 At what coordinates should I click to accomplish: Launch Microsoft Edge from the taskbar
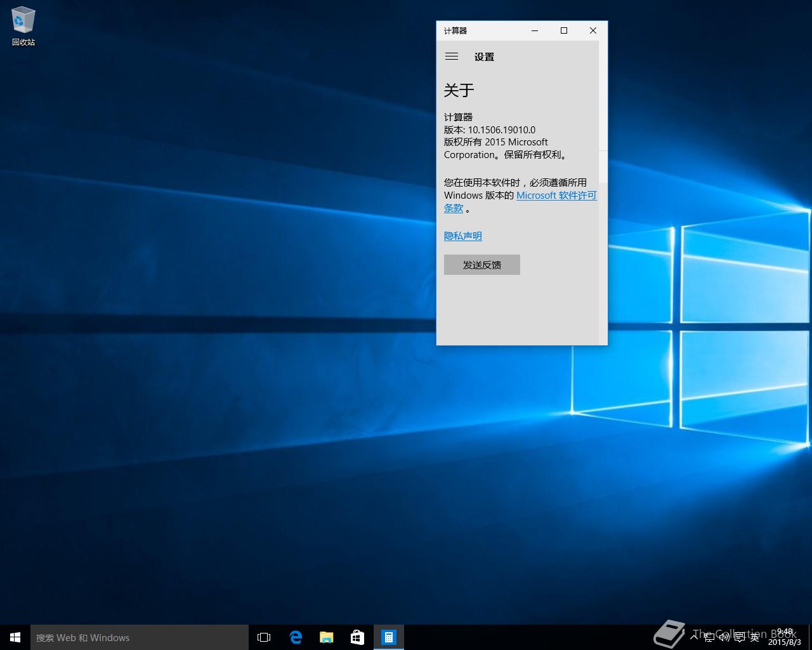(x=296, y=637)
